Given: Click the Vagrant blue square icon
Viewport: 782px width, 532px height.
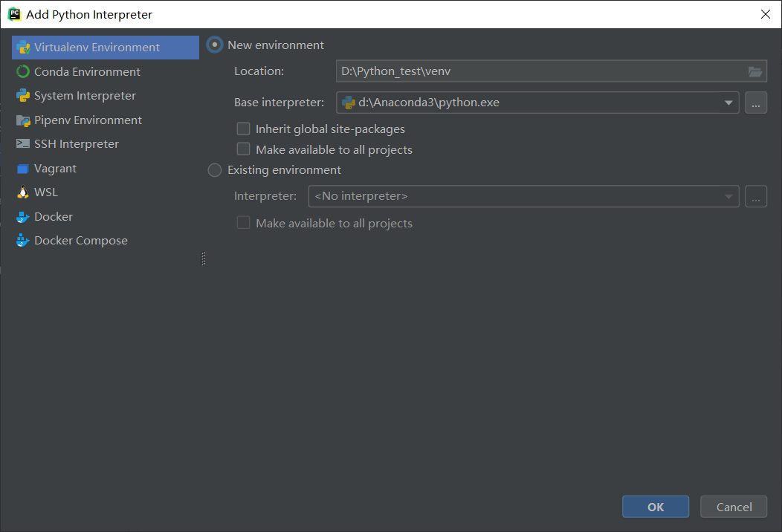Looking at the screenshot, I should point(23,169).
